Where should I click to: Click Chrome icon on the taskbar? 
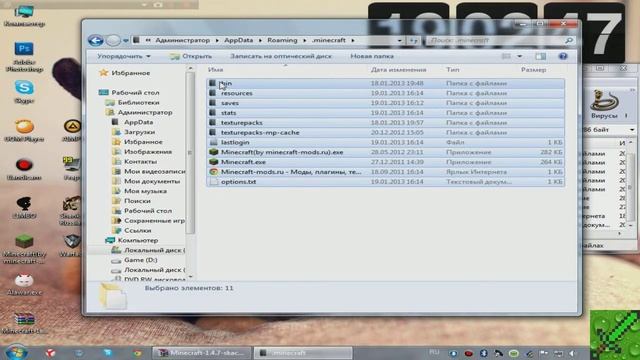[x=137, y=353]
